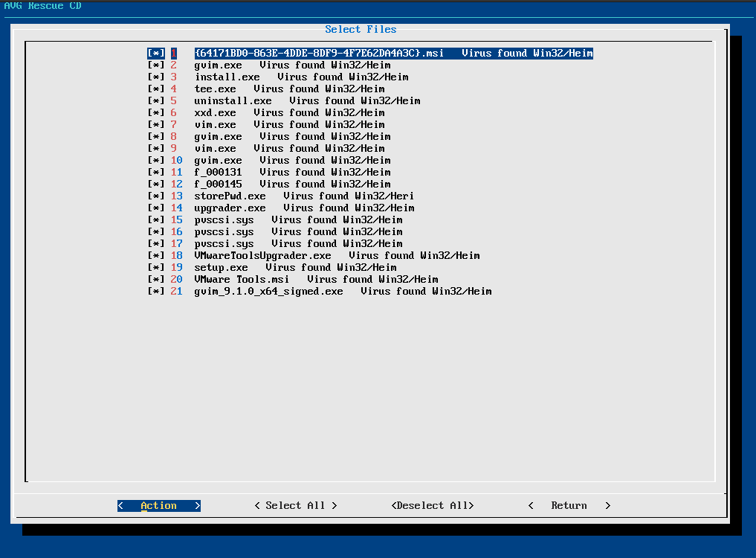Image resolution: width=756 pixels, height=558 pixels.
Task: Toggle the gvim_9.1.0_x64_signed.exe checkbox
Action: pos(155,291)
